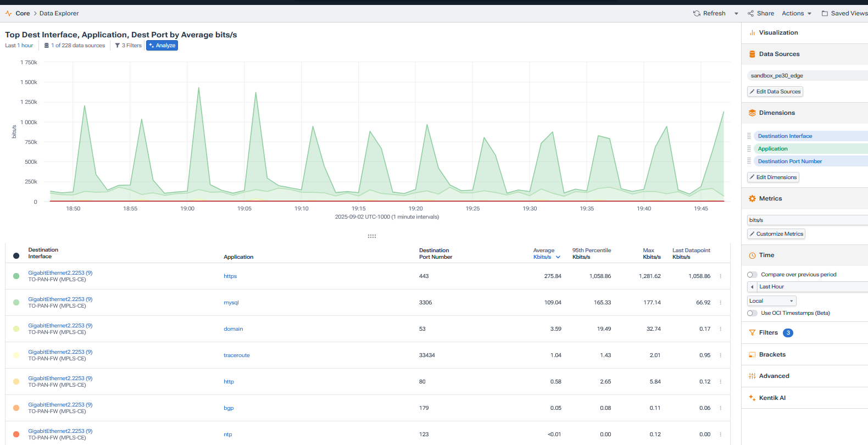Viewport: 868px width, 445px height.
Task: Open row options menu for https row
Action: pos(720,276)
